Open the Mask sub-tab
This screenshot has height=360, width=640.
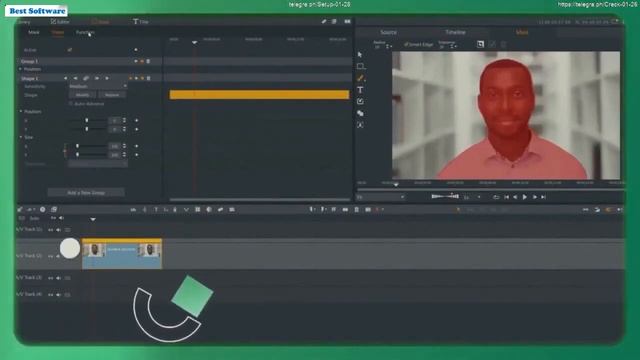34,32
